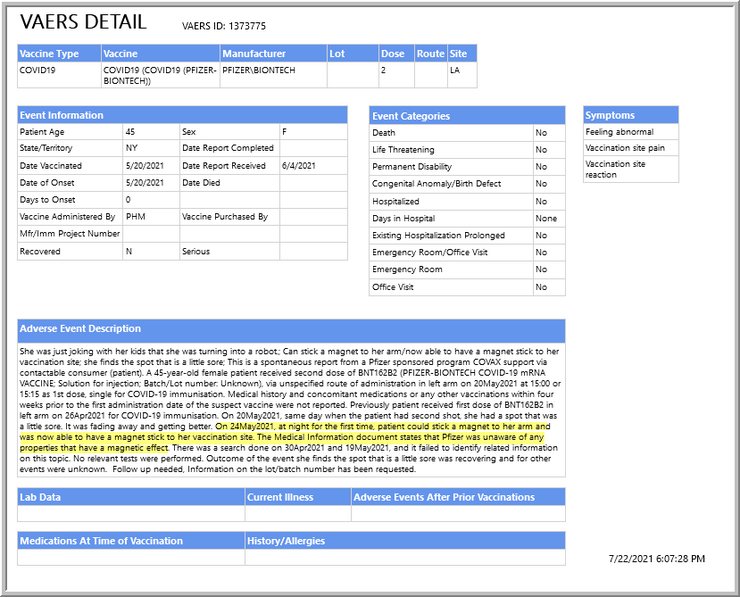The image size is (740, 597).
Task: Select the 5/20/2021 Date Vaccinated value
Action: click(145, 166)
